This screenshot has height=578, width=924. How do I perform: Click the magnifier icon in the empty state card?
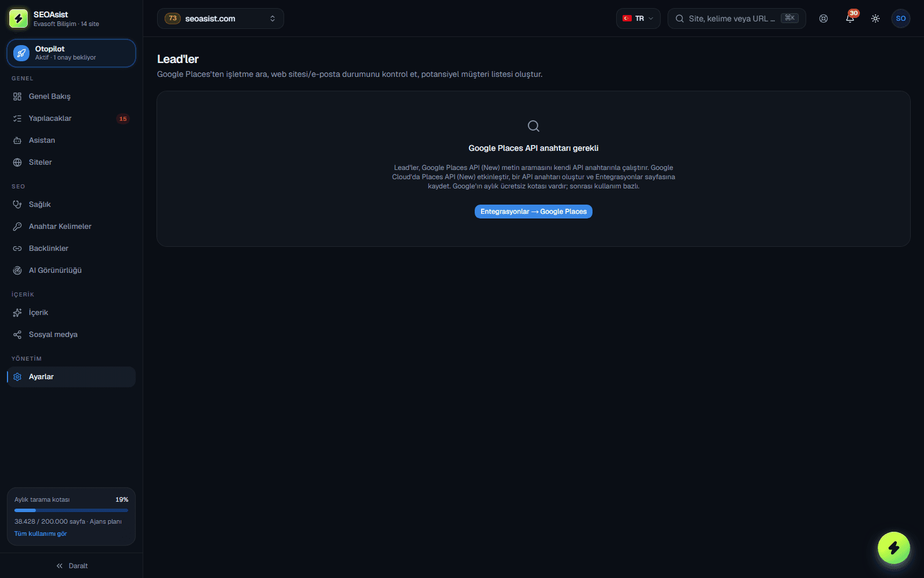[534, 126]
